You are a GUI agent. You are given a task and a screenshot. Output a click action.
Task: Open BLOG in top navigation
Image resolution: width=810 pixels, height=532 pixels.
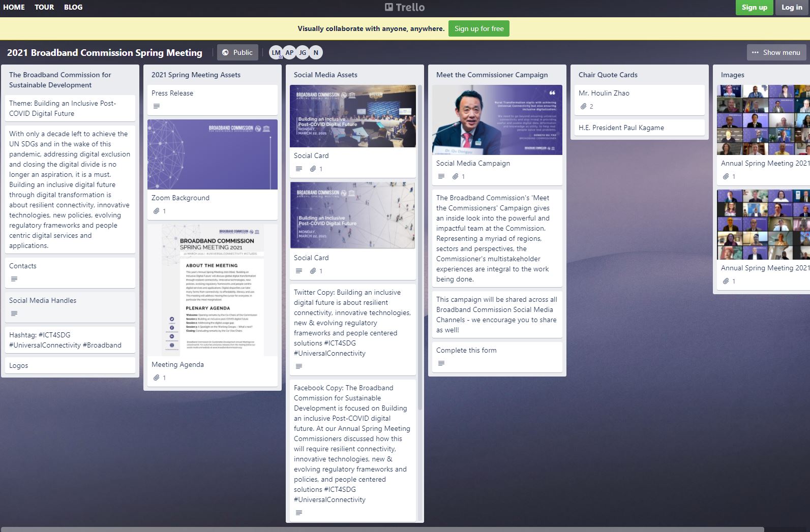(x=73, y=7)
